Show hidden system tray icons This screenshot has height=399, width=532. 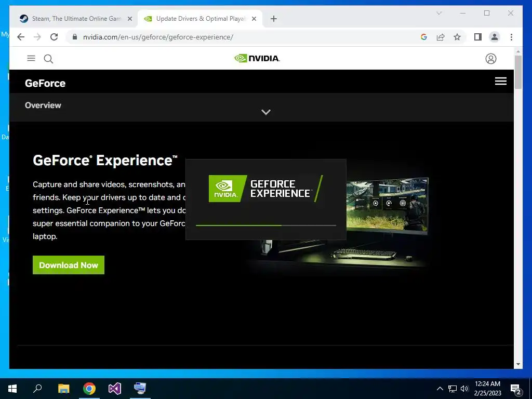tap(440, 389)
